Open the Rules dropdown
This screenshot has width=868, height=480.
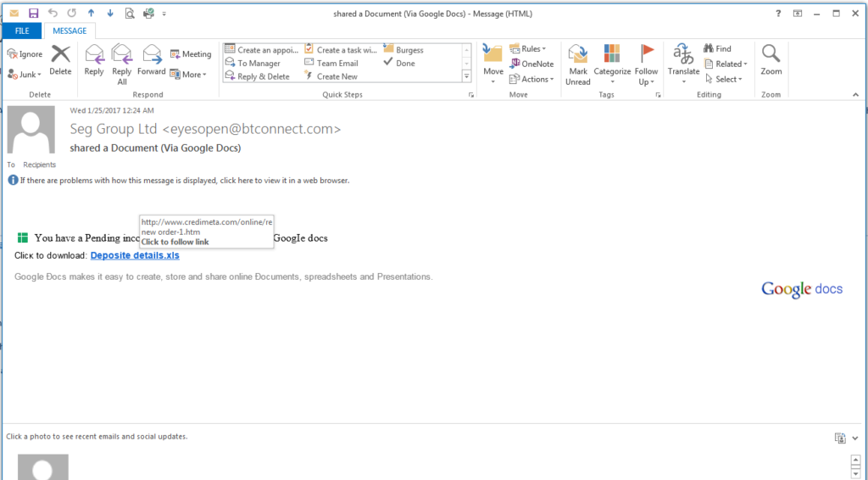527,48
